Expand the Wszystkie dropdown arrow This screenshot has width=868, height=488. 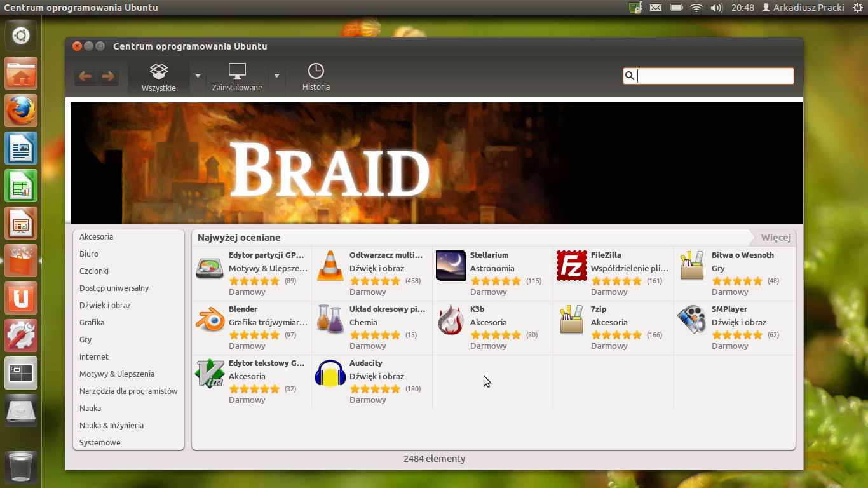(x=198, y=76)
